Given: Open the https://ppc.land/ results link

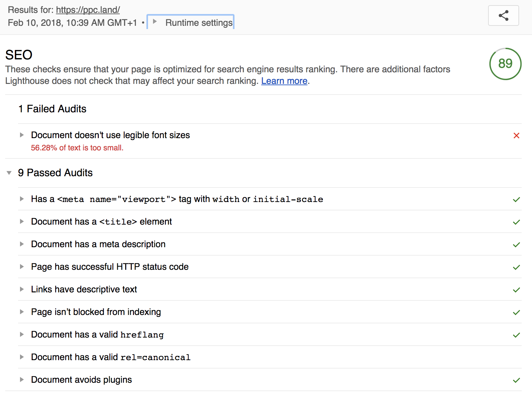Looking at the screenshot, I should pyautogui.click(x=88, y=10).
